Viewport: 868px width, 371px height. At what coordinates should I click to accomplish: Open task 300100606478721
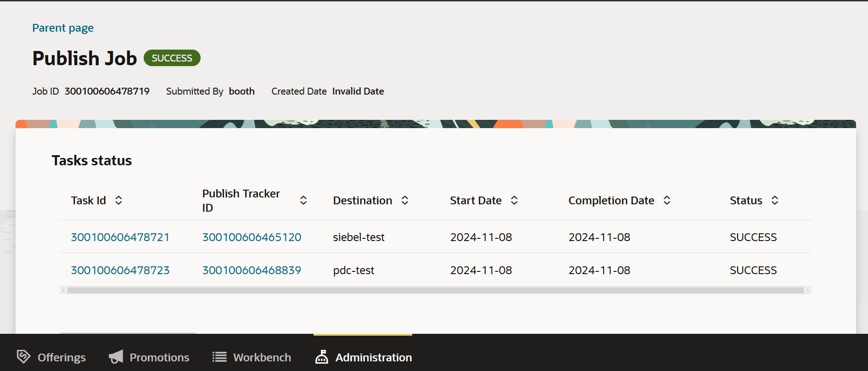120,237
